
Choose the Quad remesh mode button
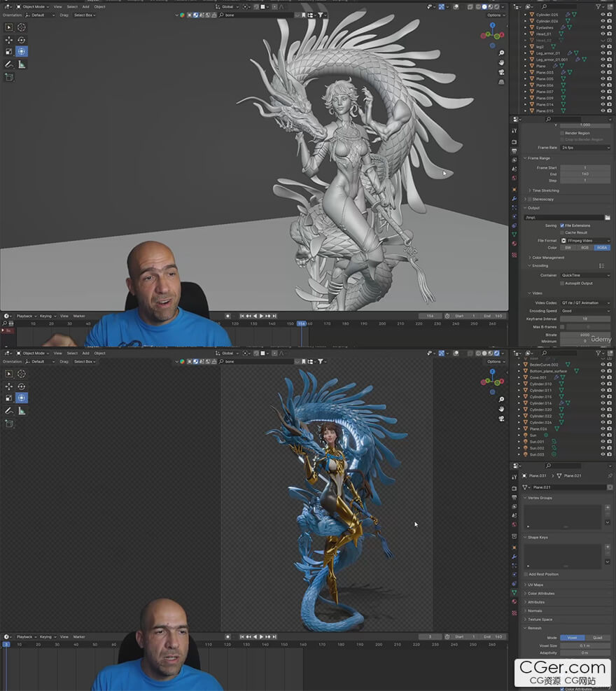click(x=597, y=638)
